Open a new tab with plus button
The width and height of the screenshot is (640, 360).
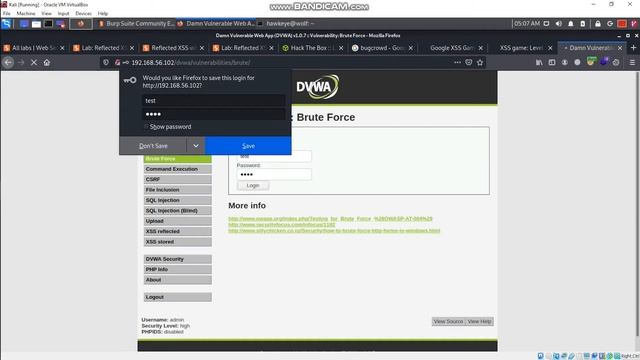(x=633, y=48)
